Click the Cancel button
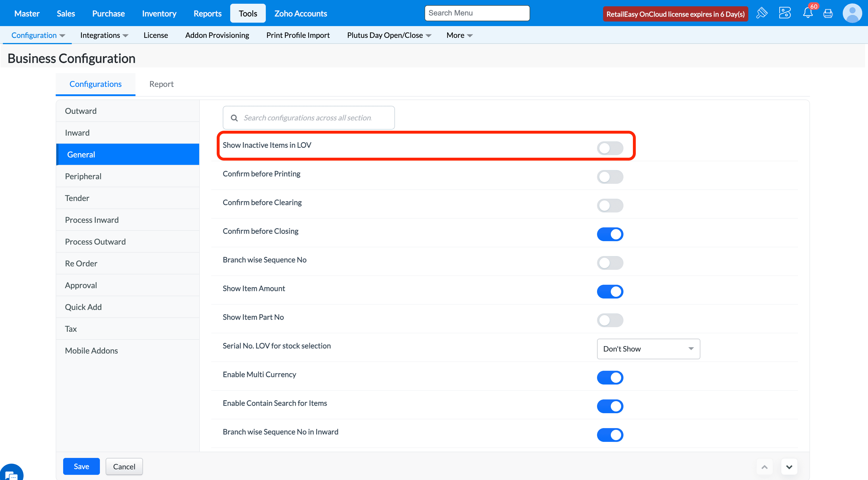 (124, 467)
